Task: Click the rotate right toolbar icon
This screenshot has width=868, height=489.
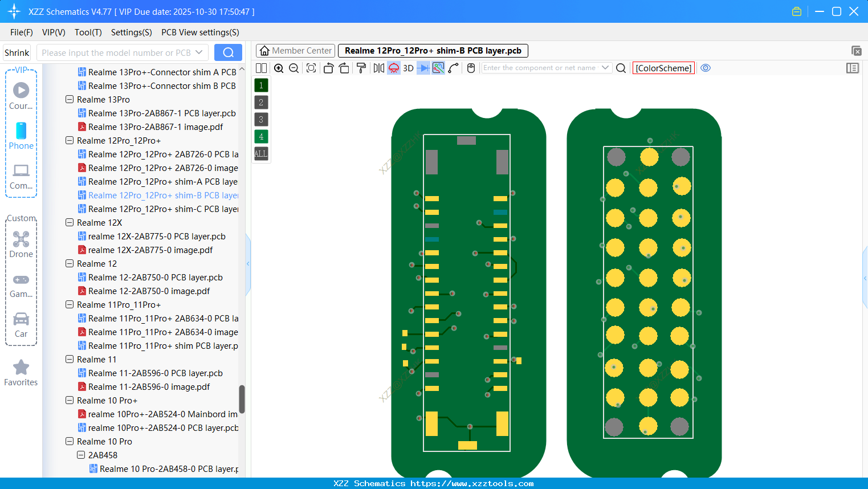Action: tap(344, 68)
